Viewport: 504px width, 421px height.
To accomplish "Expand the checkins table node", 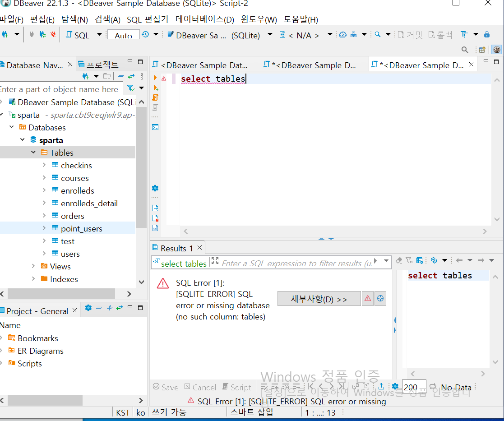I will pos(44,165).
